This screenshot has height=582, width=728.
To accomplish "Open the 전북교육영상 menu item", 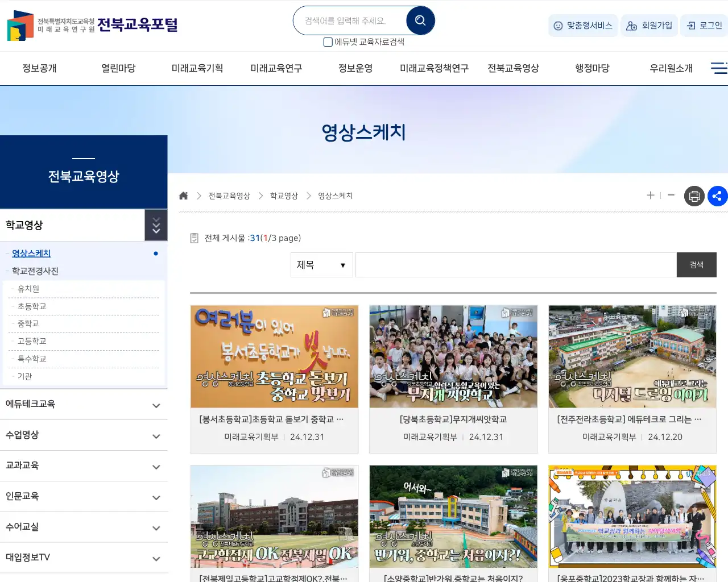I will click(x=513, y=67).
